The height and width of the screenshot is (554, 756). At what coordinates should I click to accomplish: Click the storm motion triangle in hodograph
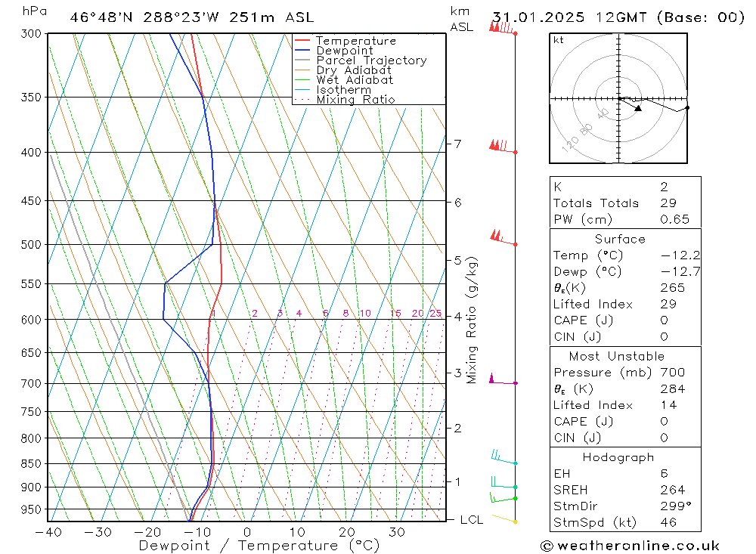coord(638,109)
